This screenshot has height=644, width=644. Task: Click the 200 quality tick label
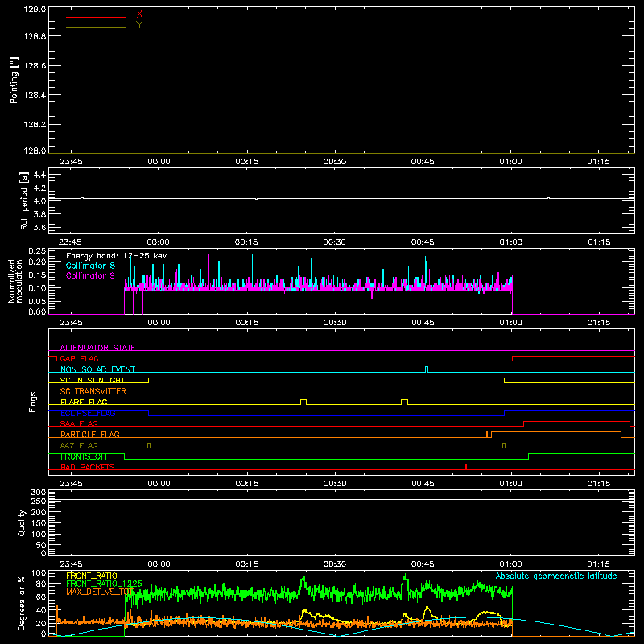click(x=39, y=512)
